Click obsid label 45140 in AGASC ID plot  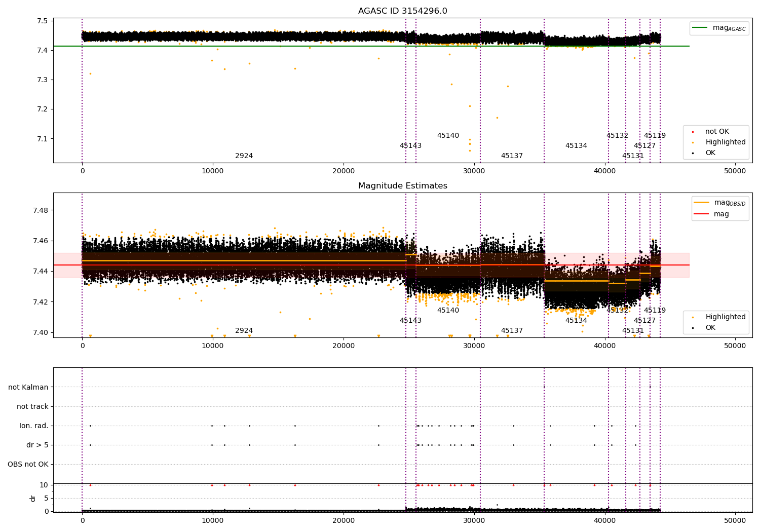click(x=448, y=136)
